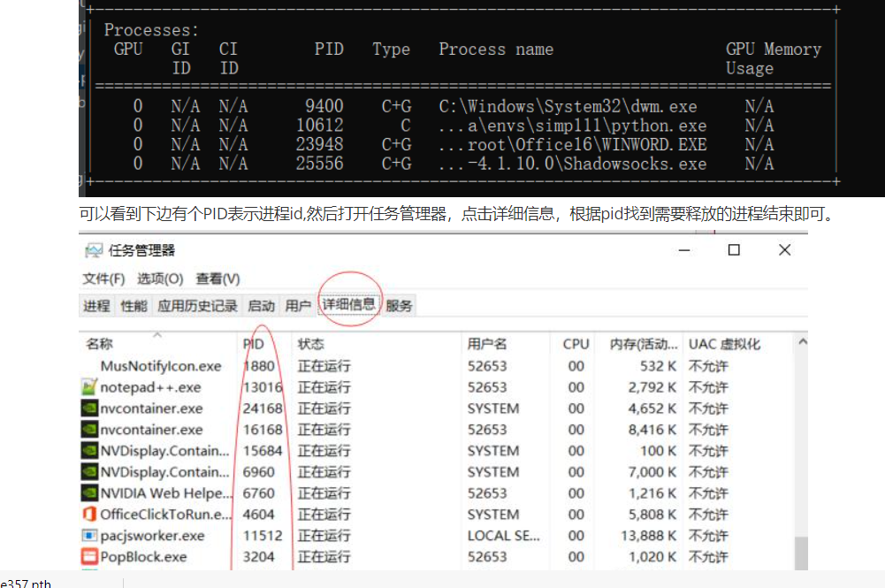Sort by the UAC 虚拟化 column header
This screenshot has width=885, height=588.
coord(738,344)
